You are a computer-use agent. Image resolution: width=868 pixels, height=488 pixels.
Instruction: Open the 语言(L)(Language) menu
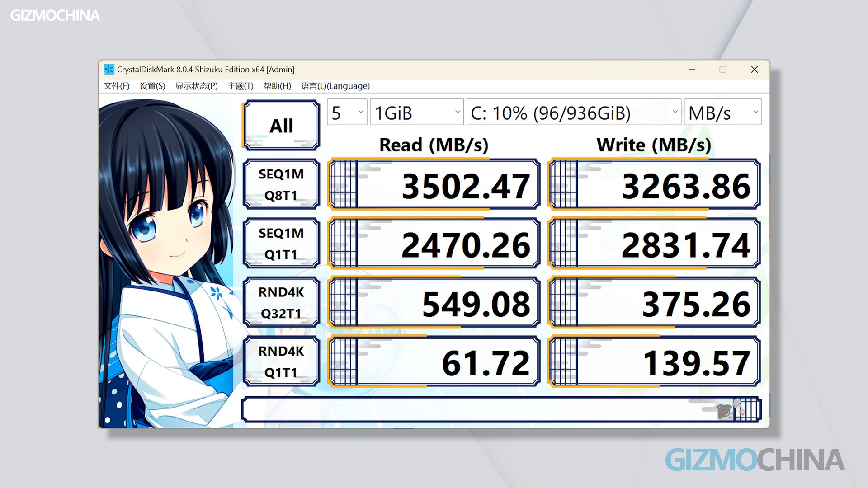point(335,86)
